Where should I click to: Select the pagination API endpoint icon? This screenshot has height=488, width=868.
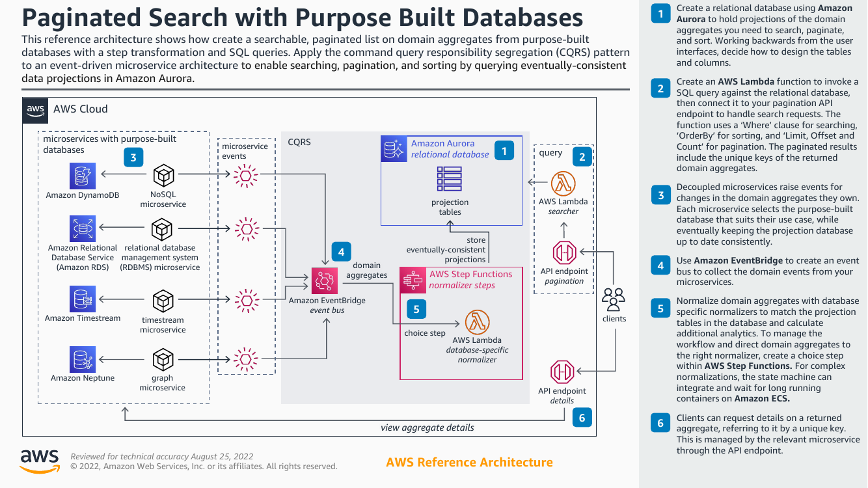pyautogui.click(x=564, y=252)
